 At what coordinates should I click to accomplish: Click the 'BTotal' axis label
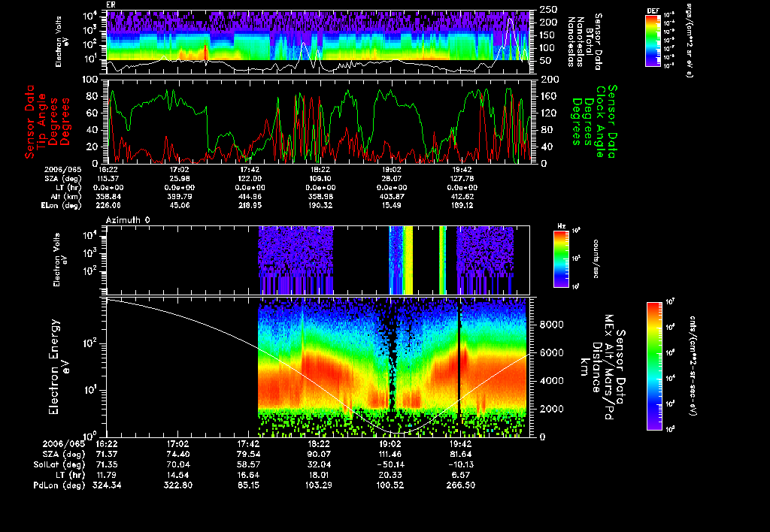tap(590, 41)
